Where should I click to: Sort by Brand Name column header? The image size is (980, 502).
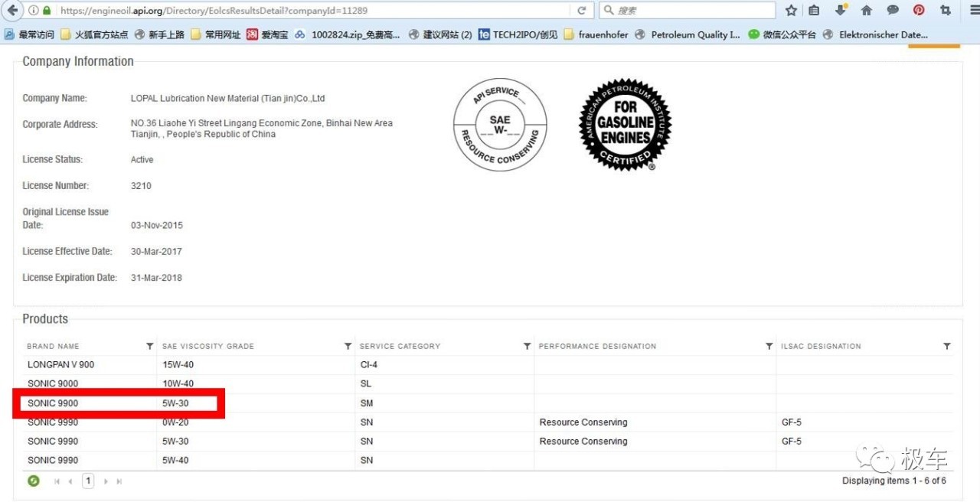53,347
